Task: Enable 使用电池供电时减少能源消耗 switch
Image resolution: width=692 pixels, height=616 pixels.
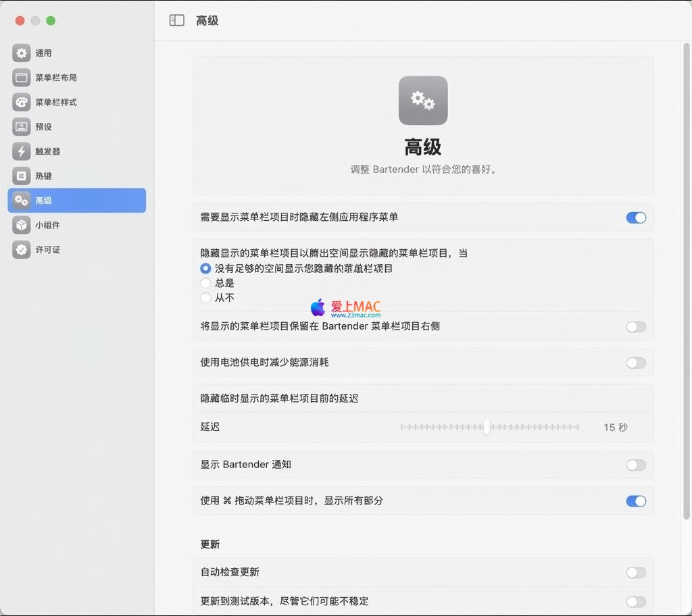Action: tap(635, 363)
